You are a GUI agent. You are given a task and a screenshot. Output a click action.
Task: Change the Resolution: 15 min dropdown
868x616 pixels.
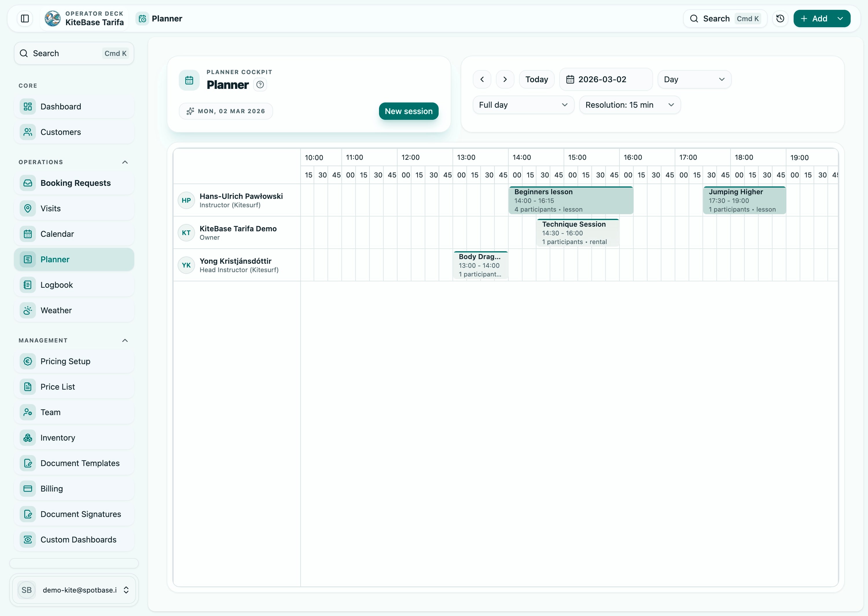(x=630, y=105)
